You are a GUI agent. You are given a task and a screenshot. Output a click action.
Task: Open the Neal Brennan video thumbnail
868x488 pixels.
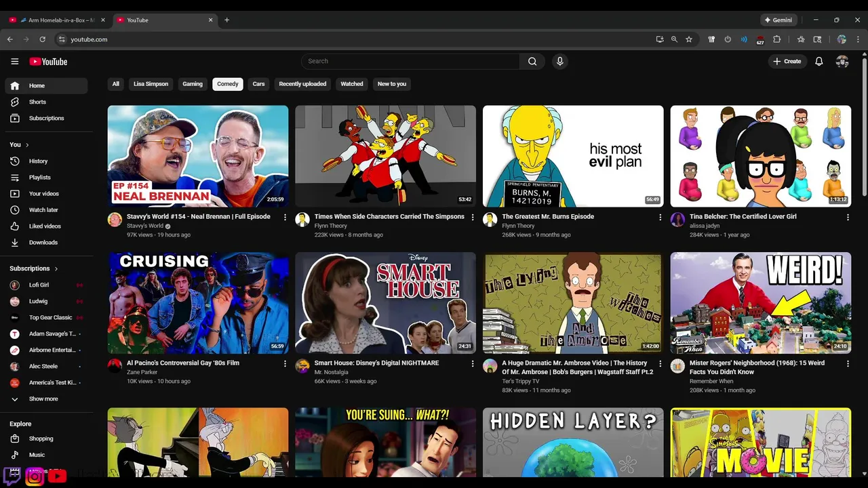[x=198, y=156]
